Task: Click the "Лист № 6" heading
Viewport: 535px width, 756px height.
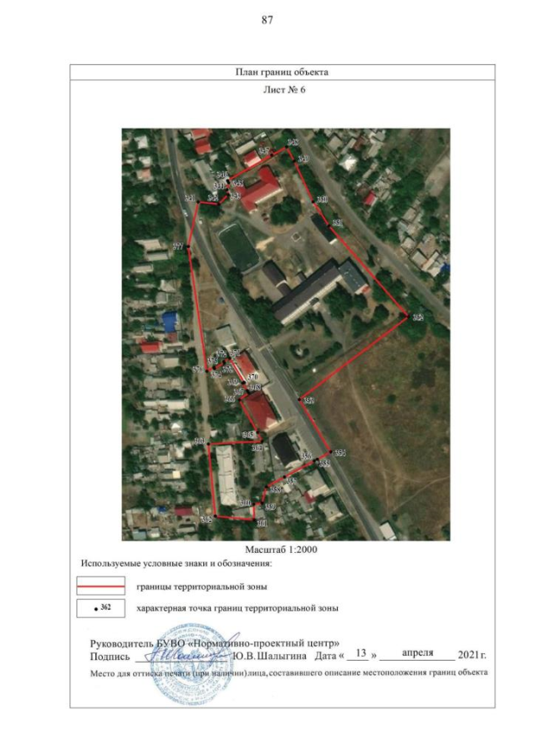Action: 281,90
